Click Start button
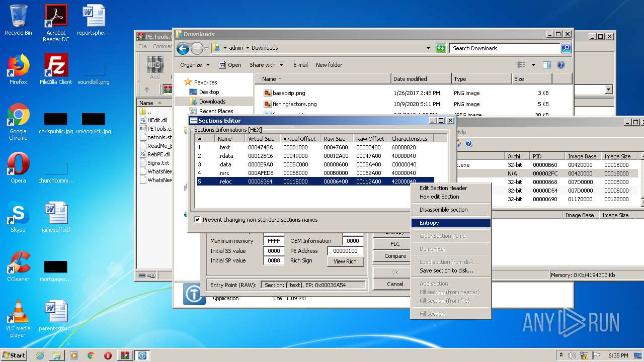The image size is (644, 362). [14, 355]
